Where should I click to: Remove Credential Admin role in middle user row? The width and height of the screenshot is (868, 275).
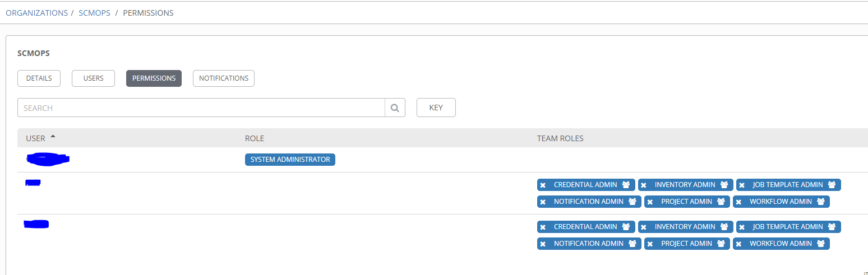(543, 185)
